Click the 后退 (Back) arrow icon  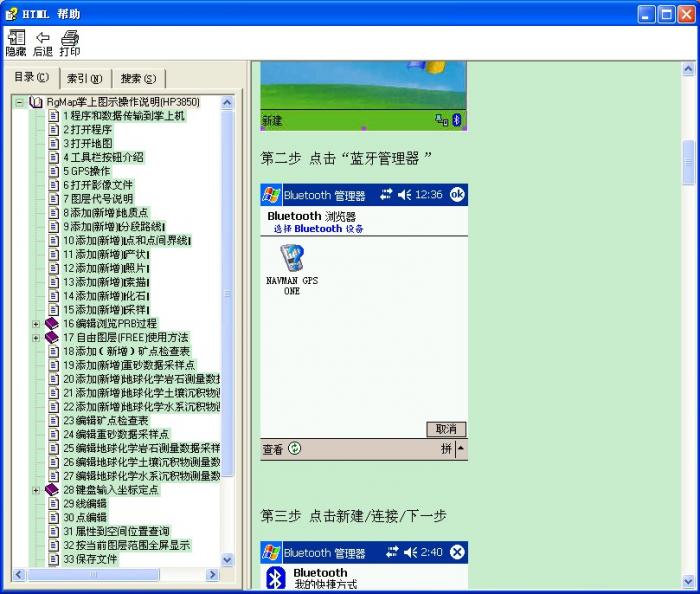click(43, 38)
